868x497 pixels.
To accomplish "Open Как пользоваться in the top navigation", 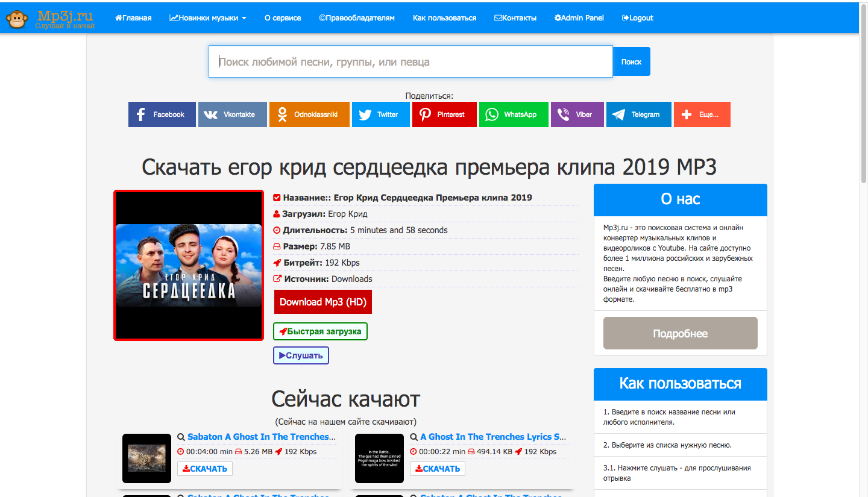I will (x=444, y=18).
